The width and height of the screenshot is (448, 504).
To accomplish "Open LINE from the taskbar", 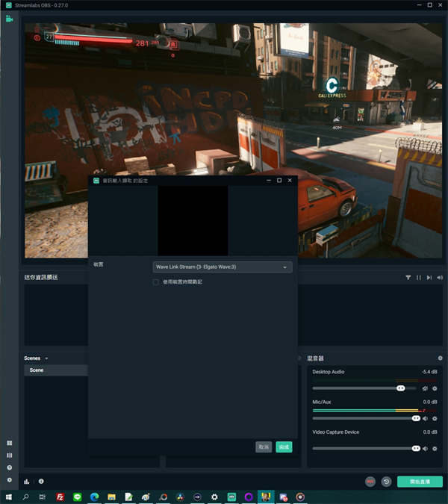I will 77,497.
